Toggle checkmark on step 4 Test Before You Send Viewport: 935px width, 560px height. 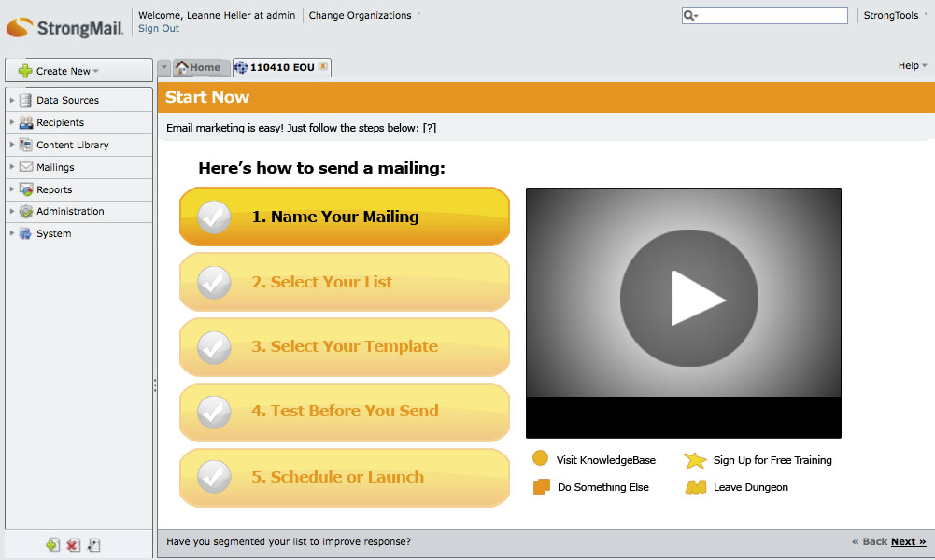[214, 413]
